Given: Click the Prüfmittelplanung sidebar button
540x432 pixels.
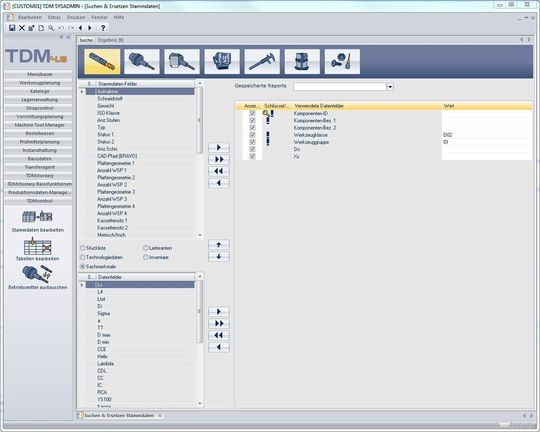Looking at the screenshot, I should (39, 142).
